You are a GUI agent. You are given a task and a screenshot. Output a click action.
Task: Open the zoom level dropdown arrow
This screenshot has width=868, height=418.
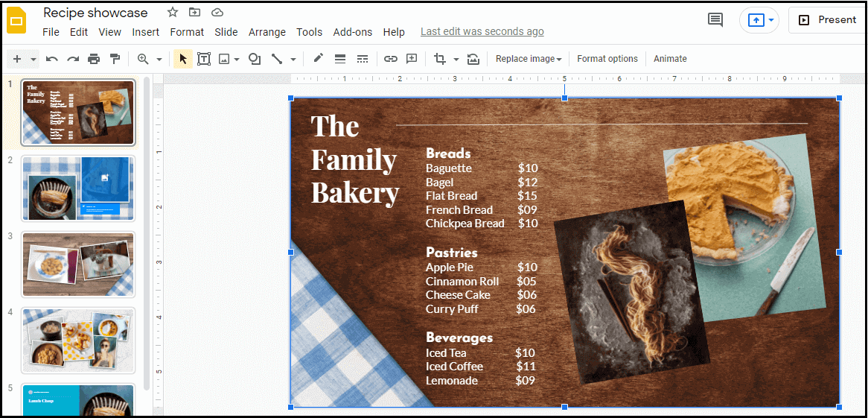click(x=159, y=59)
